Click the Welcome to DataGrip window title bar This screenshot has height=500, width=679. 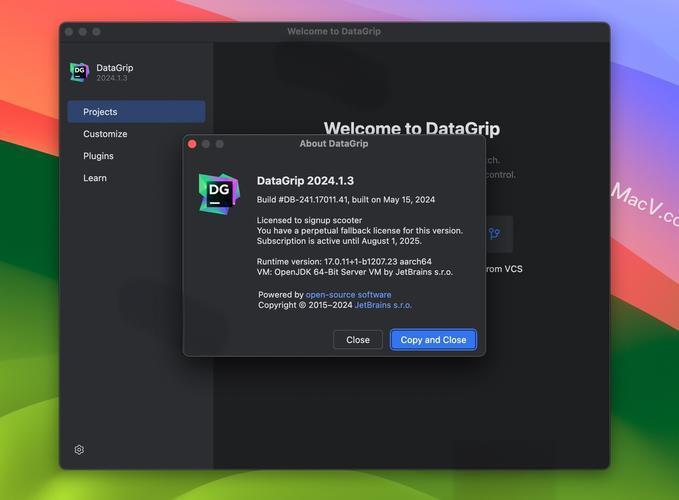(x=334, y=32)
